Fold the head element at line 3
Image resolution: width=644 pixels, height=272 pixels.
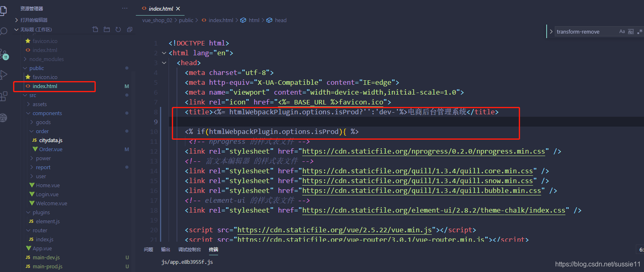pyautogui.click(x=164, y=63)
